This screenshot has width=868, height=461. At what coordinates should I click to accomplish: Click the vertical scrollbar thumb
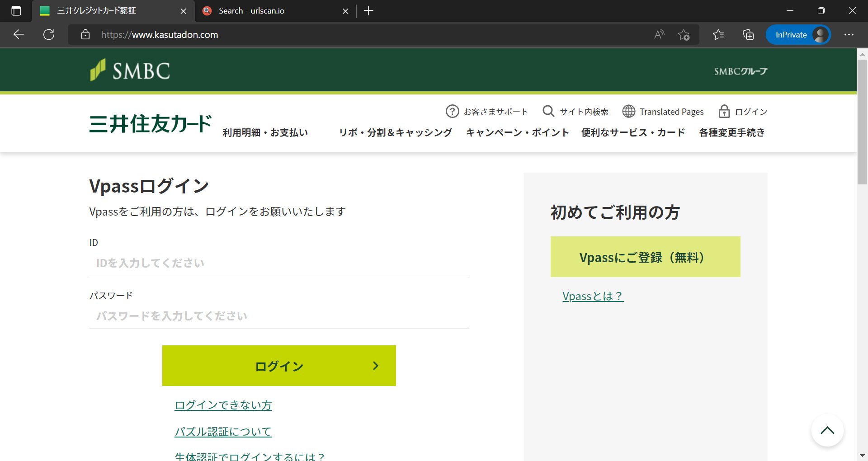[x=863, y=122]
